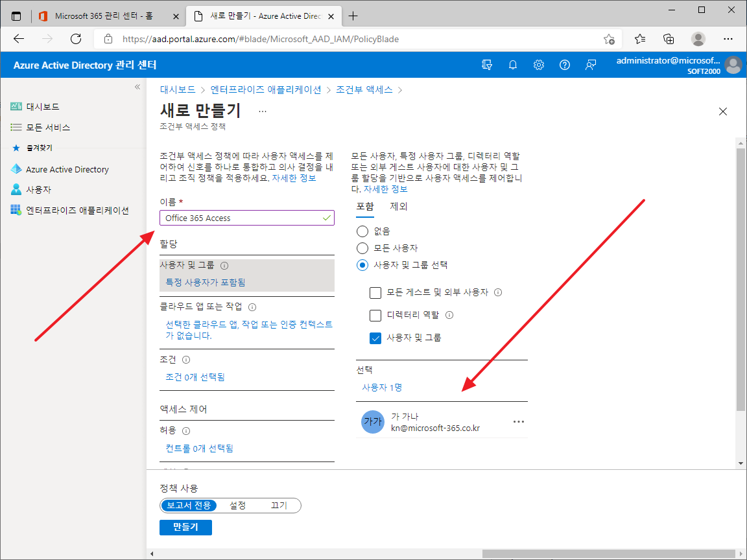This screenshot has height=560, width=747.
Task: Show Azure notifications bell
Action: coord(513,65)
